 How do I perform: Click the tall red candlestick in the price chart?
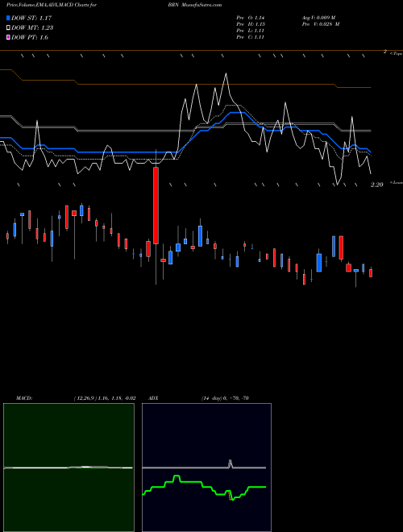[156, 206]
